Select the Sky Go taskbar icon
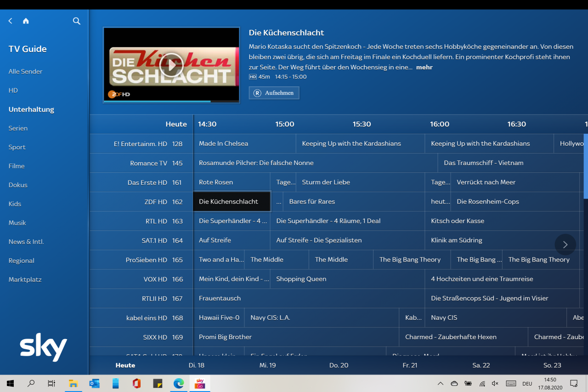The width and height of the screenshot is (588, 392). click(200, 383)
